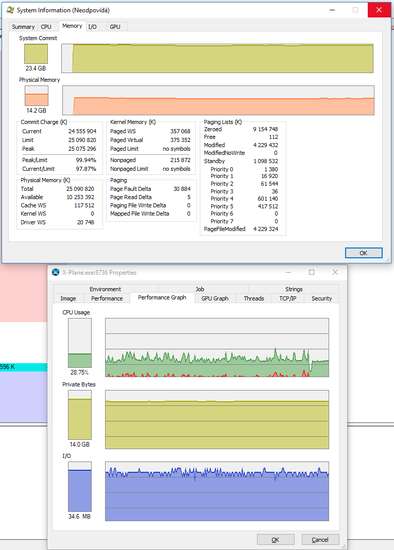This screenshot has height=550, width=394.
Task: Click the Paged Limit 'no symbols' value
Action: pos(176,149)
